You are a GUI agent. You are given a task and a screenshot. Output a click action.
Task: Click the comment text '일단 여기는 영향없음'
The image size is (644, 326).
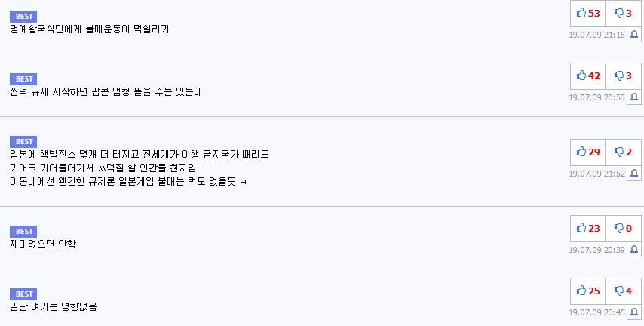(x=54, y=307)
